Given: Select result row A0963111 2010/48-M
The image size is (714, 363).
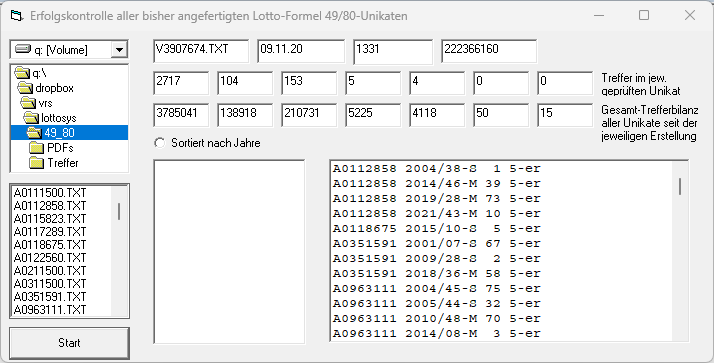Looking at the screenshot, I should click(502, 319).
